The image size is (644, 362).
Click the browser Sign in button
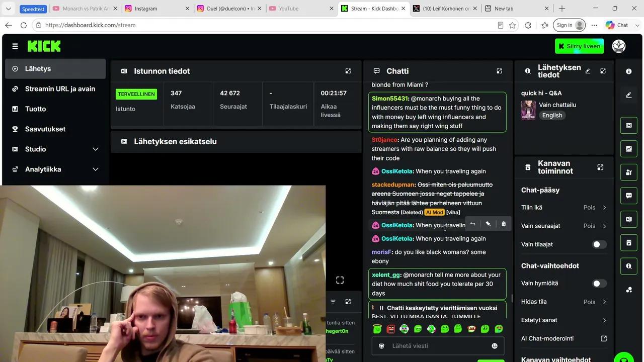(570, 25)
